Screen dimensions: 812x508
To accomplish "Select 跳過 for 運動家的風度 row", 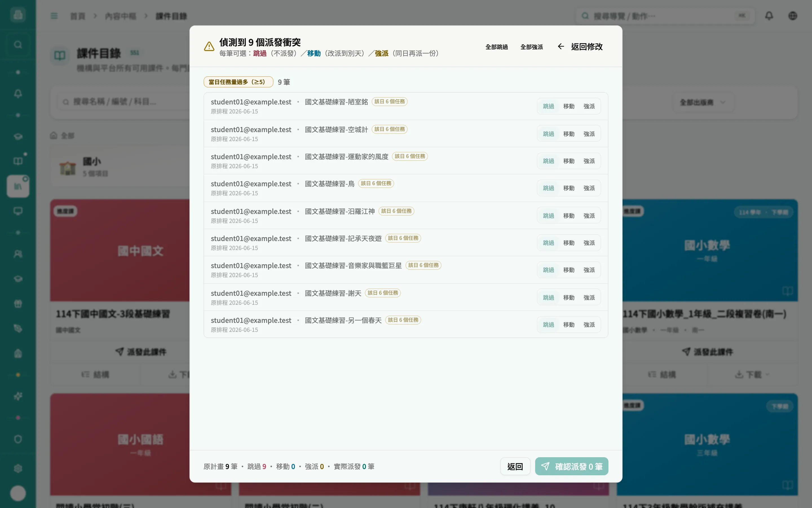I will pos(548,161).
